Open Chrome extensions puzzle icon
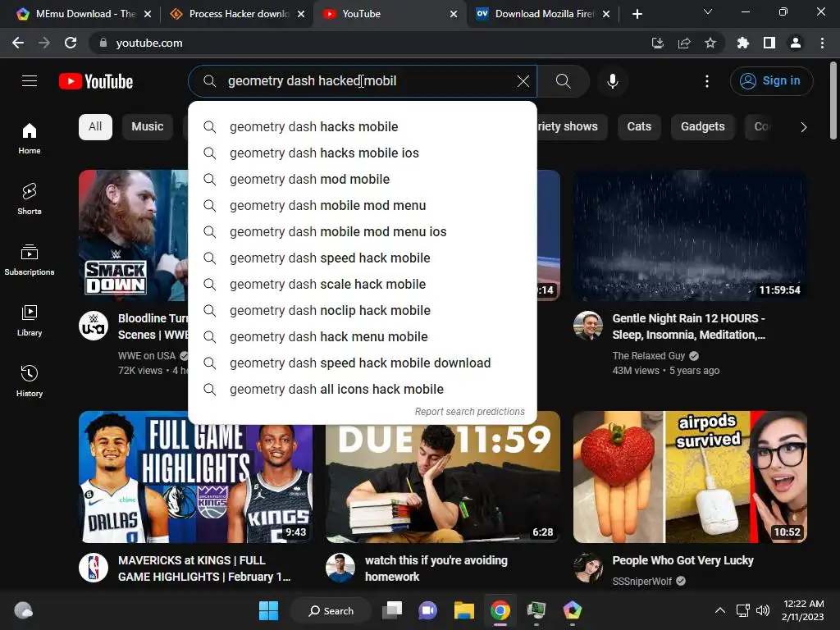The width and height of the screenshot is (840, 630). pos(743,43)
